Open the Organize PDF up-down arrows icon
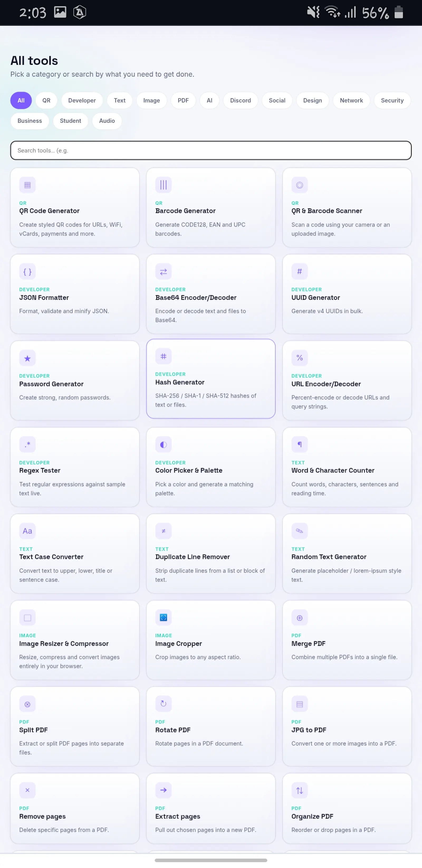Image resolution: width=422 pixels, height=868 pixels. tap(299, 790)
